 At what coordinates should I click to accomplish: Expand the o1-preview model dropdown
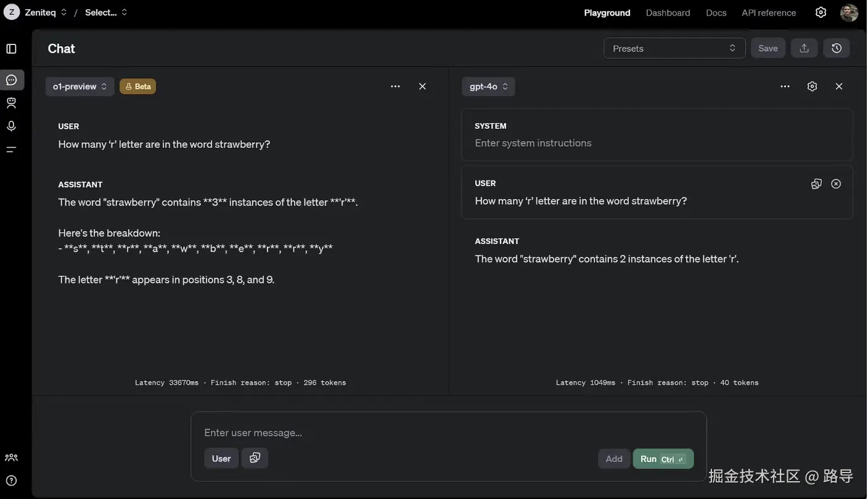(x=80, y=86)
